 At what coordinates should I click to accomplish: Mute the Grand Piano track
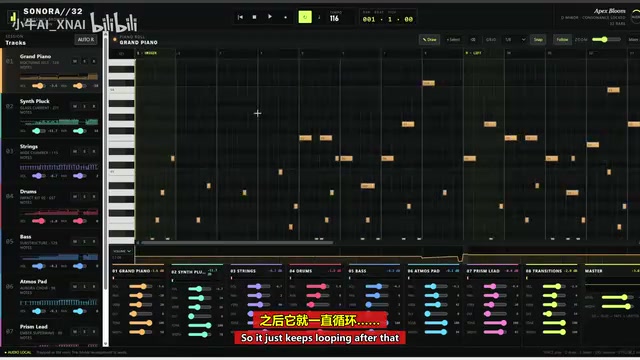(75, 61)
